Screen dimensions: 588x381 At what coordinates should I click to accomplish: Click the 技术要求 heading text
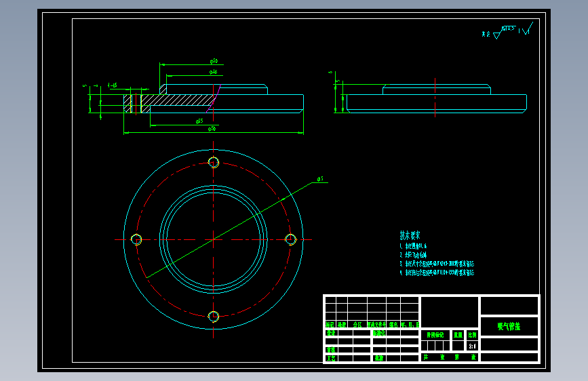(410, 235)
